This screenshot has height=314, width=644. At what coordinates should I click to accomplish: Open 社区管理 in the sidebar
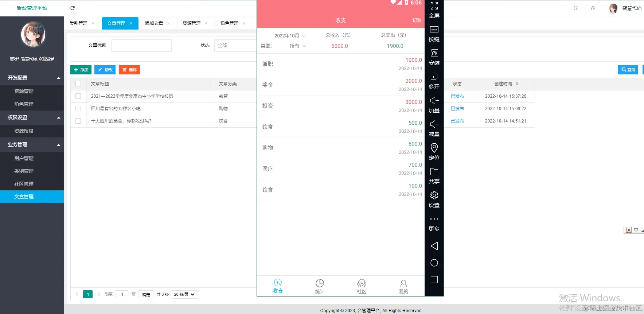(x=32, y=184)
